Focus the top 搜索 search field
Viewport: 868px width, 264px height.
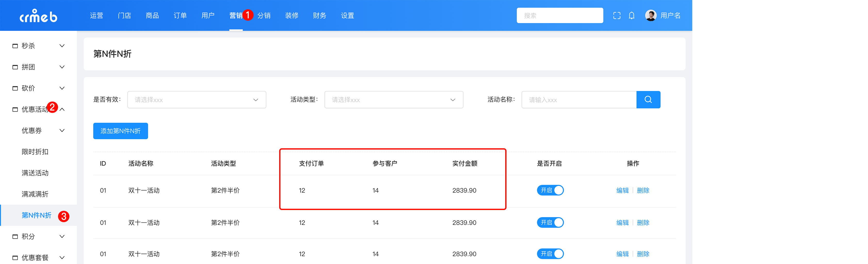560,15
